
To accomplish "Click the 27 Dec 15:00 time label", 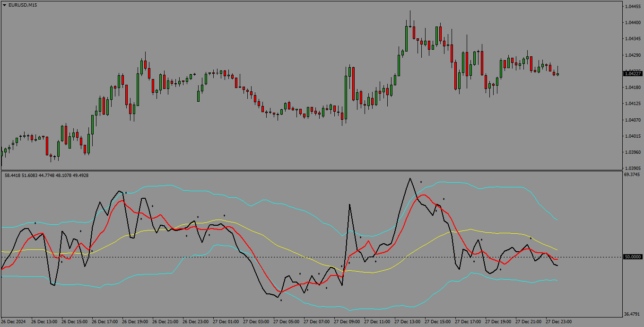I will (x=438, y=322).
